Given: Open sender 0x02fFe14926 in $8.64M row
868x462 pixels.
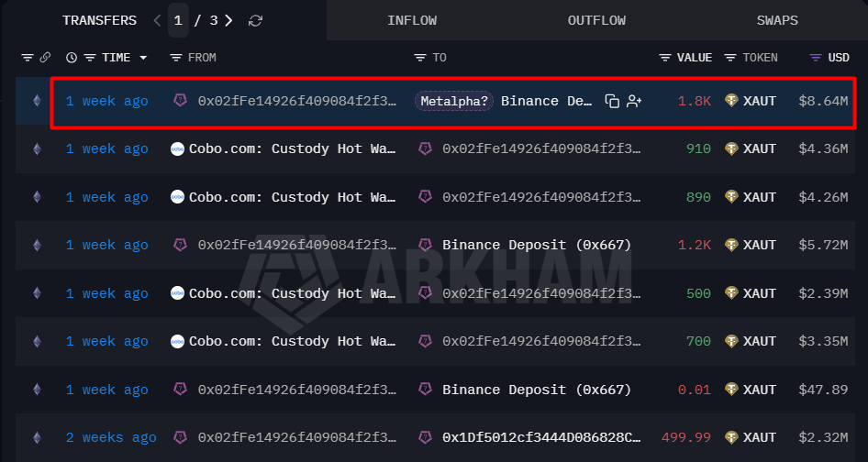Looking at the screenshot, I should (296, 101).
